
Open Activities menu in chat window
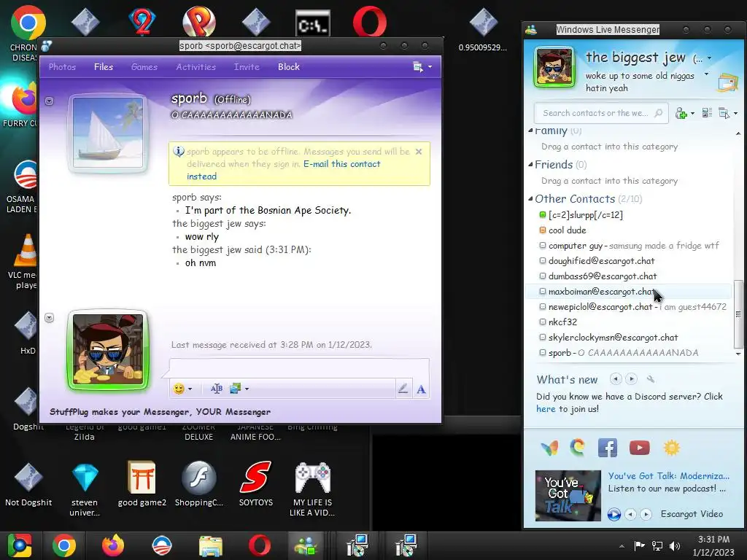(196, 67)
